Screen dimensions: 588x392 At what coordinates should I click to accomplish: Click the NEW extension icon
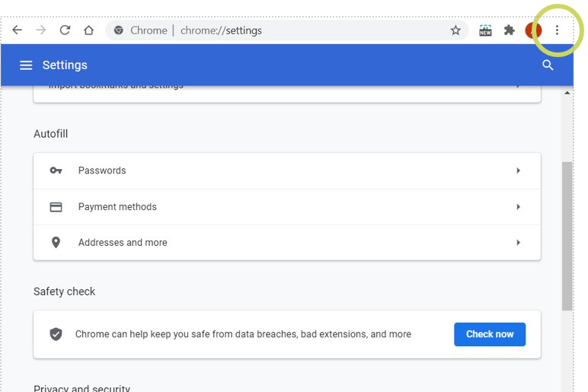coord(485,30)
